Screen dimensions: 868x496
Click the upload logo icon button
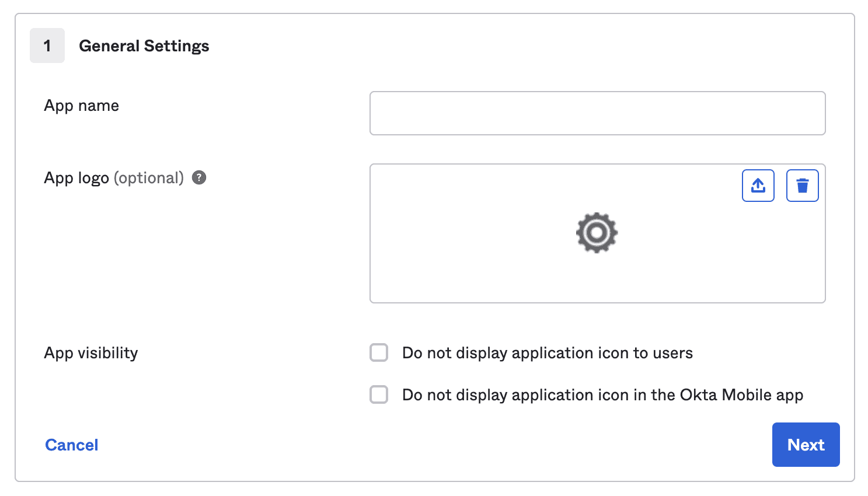click(x=758, y=186)
